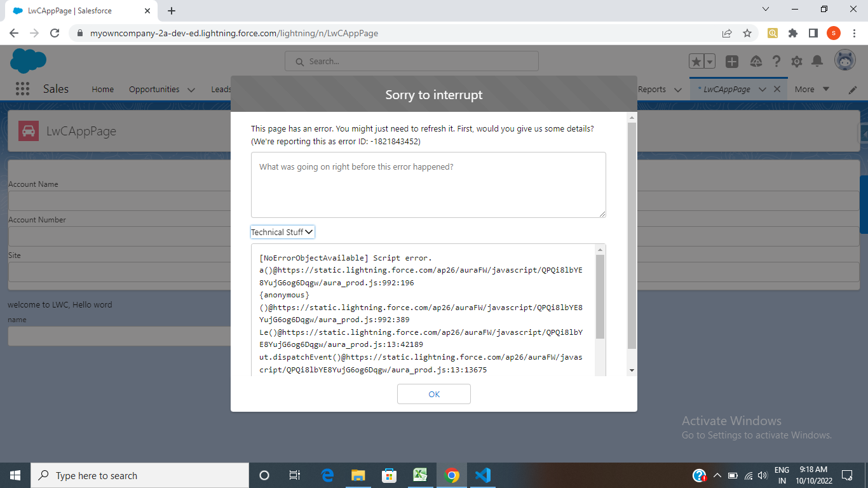Open Salesforce Help question mark
Screen dimensions: 868x488
pyautogui.click(x=776, y=61)
